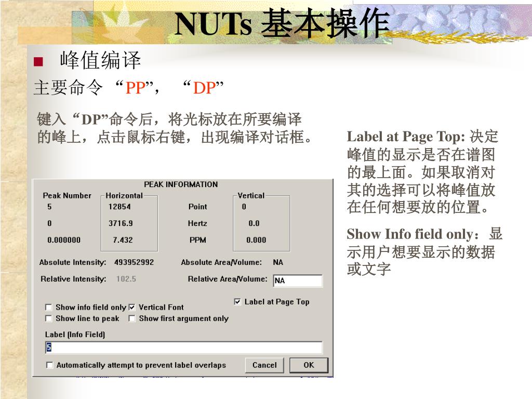The image size is (532, 399).
Task: Click the Vertical Hertz value 0.0
Action: tap(254, 223)
